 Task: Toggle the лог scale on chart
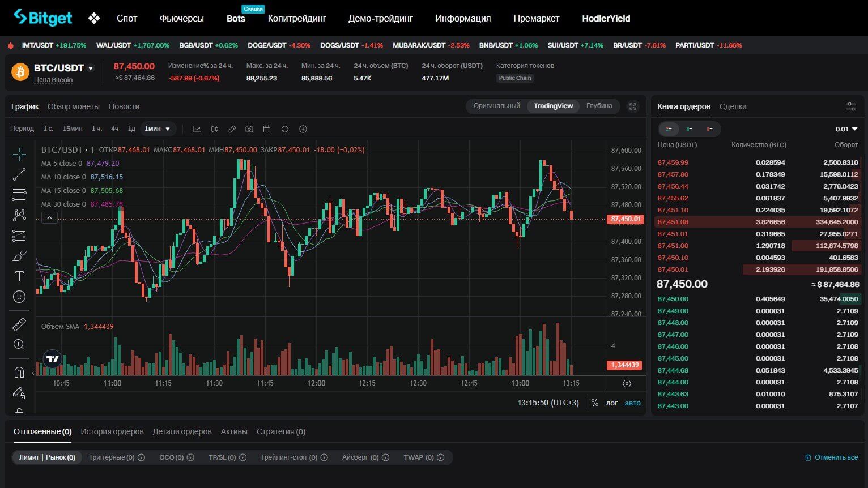point(612,403)
